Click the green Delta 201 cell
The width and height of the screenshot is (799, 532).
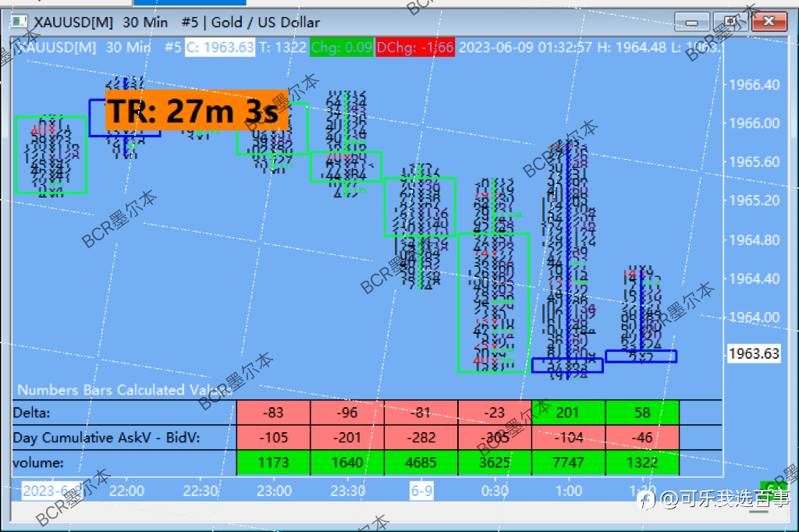569,412
